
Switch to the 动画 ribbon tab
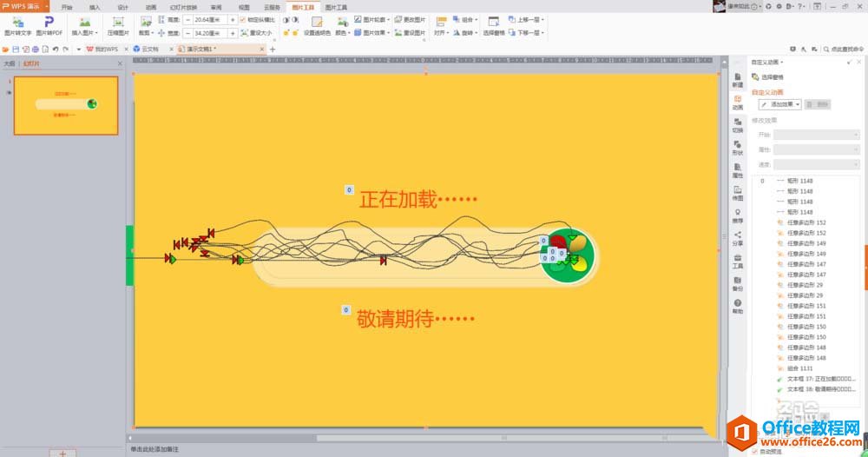coord(151,6)
